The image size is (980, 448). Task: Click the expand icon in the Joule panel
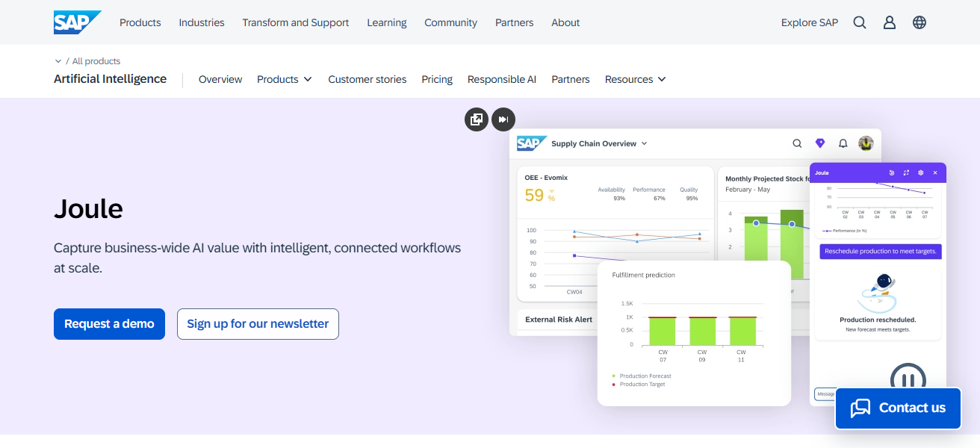point(906,172)
